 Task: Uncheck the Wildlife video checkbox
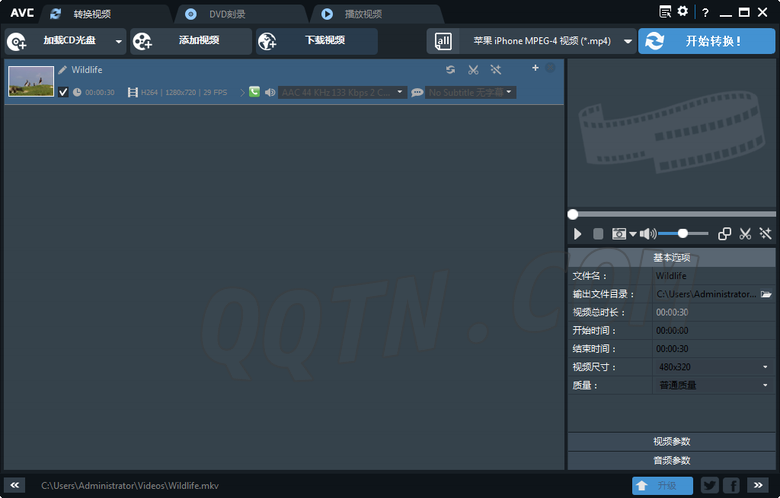point(63,92)
